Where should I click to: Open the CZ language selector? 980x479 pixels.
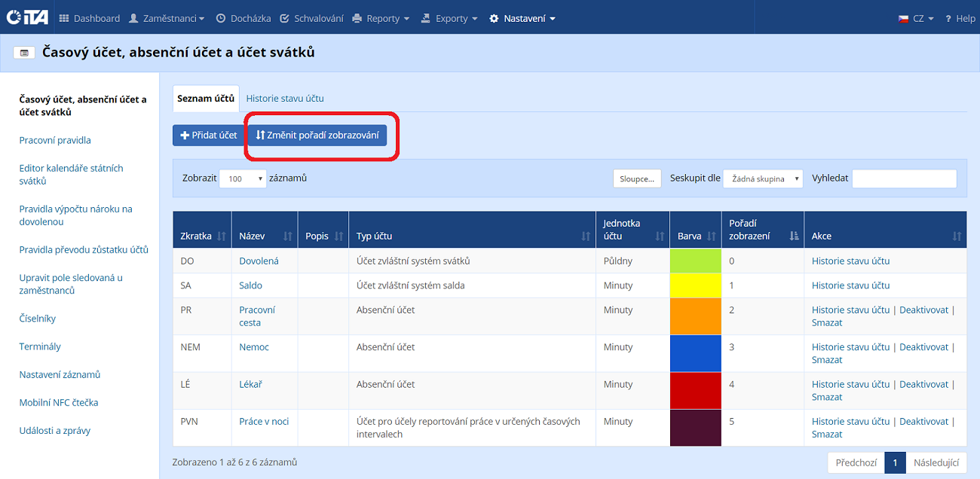[916, 18]
